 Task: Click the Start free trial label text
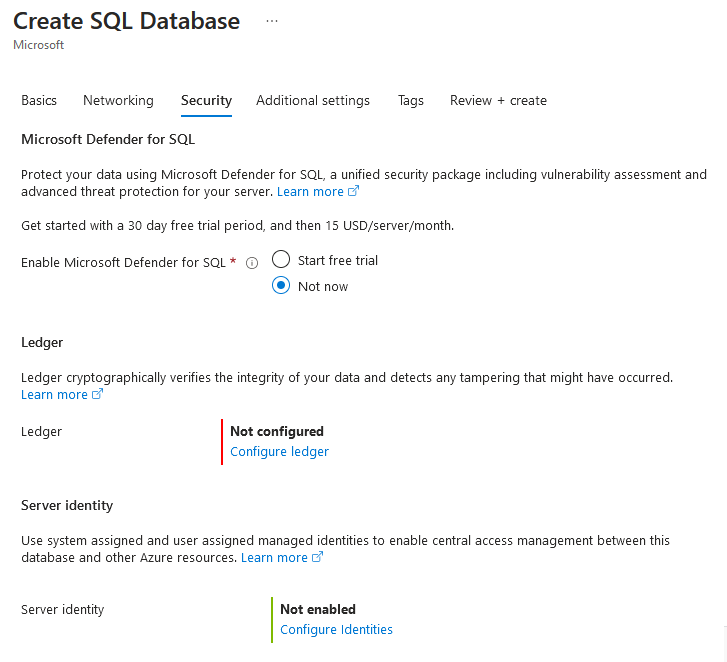tap(338, 261)
